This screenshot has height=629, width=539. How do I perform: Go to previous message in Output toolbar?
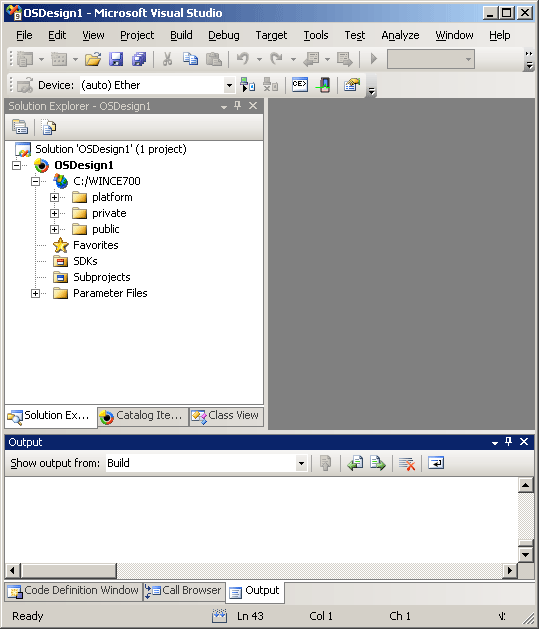[x=355, y=463]
